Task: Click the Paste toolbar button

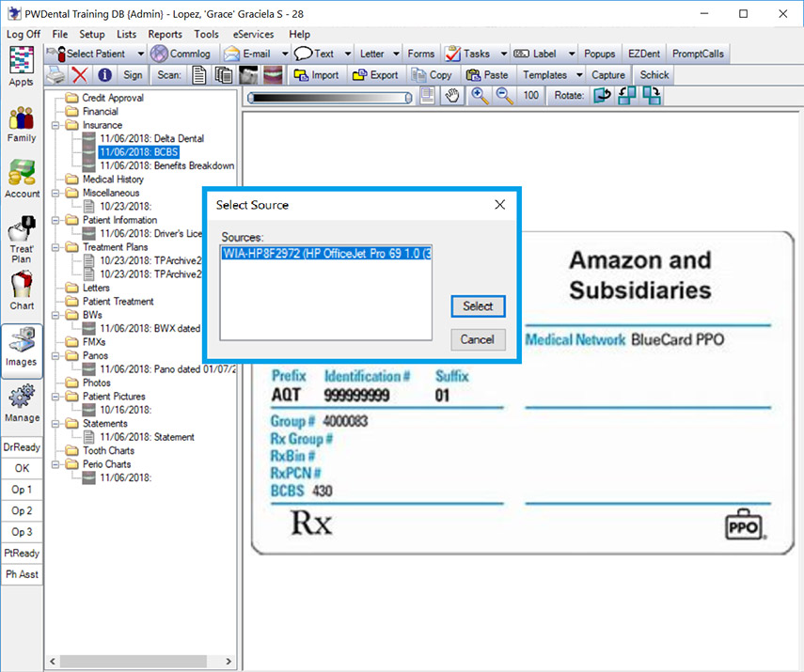Action: tap(487, 75)
